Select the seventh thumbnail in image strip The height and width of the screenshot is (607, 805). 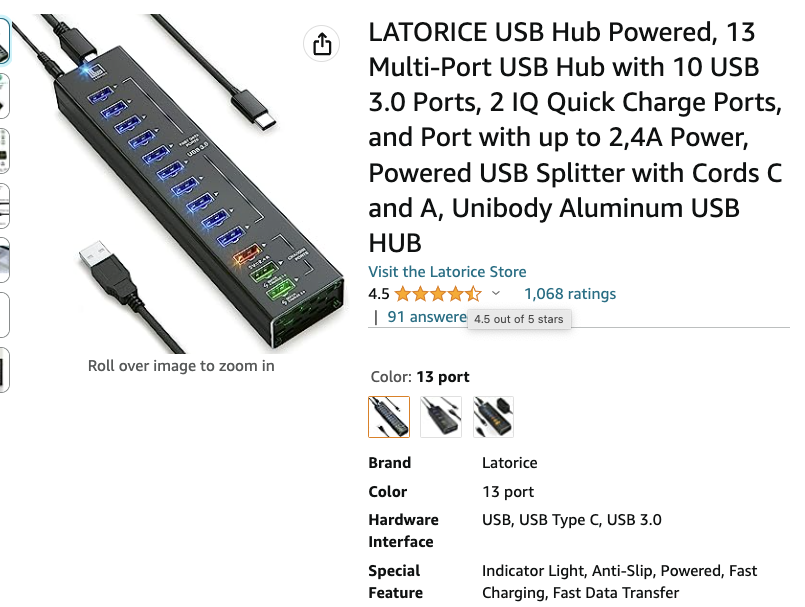click(x=4, y=369)
